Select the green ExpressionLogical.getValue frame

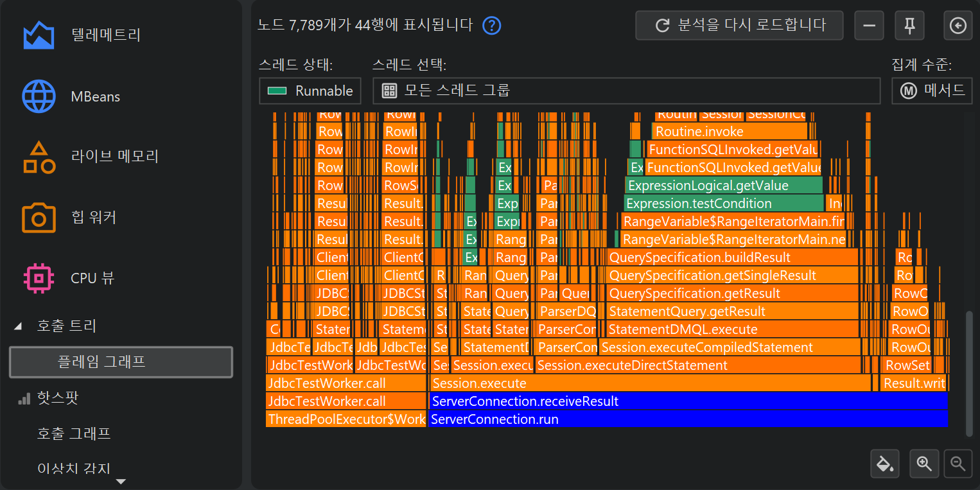(x=724, y=186)
